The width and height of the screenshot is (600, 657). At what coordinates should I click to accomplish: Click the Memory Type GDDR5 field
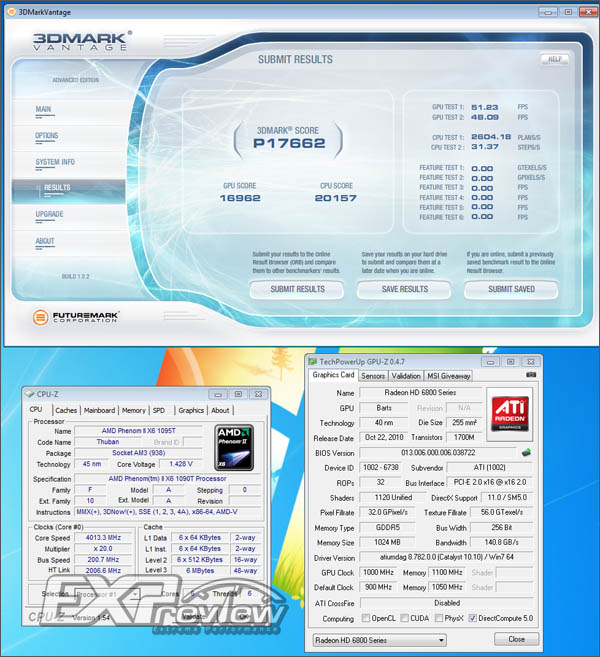point(388,528)
